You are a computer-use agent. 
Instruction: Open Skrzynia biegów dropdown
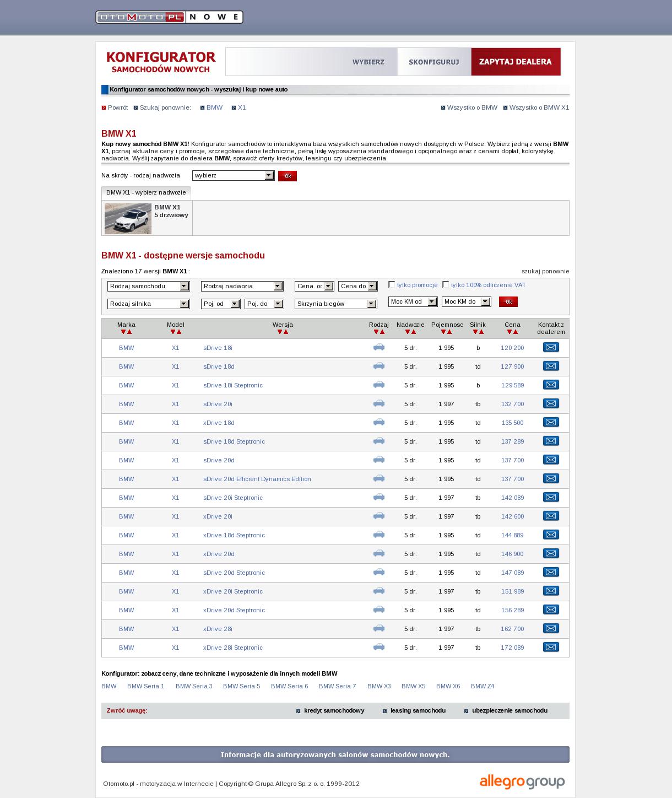(336, 304)
